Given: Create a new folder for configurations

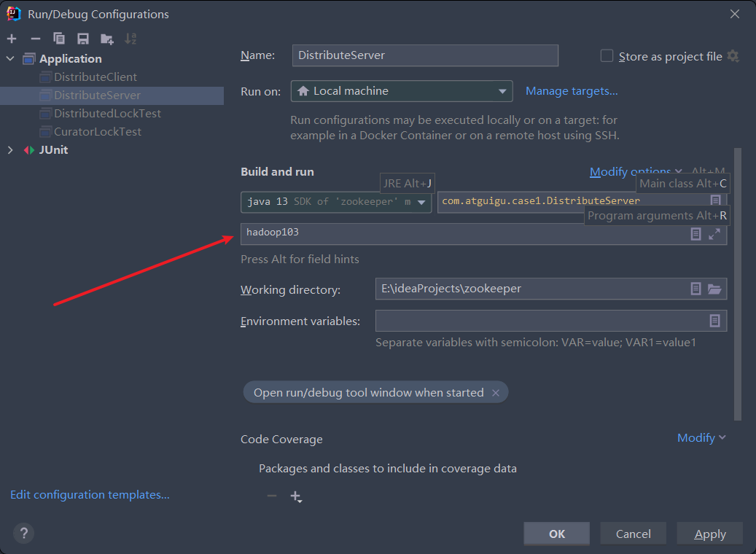Looking at the screenshot, I should 107,39.
